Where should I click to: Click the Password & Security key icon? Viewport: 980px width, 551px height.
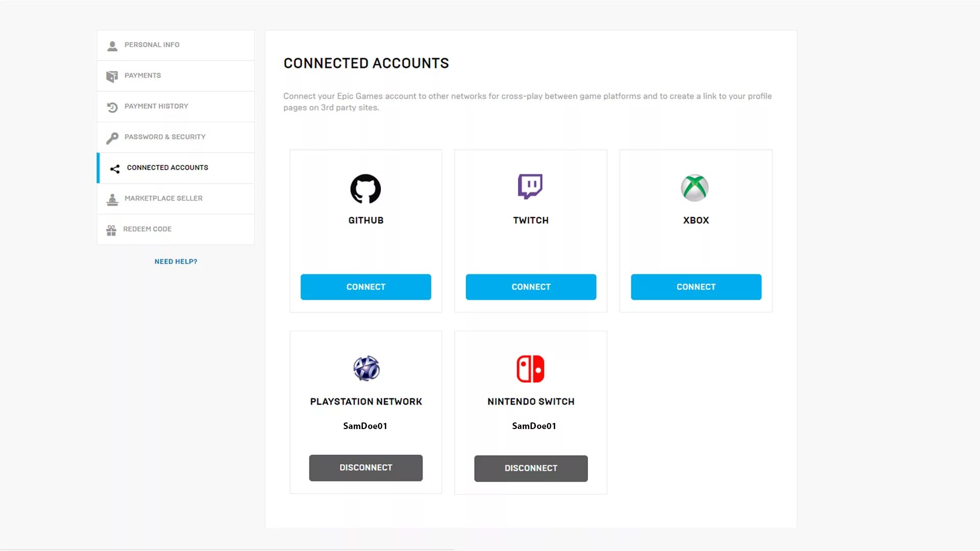pyautogui.click(x=112, y=138)
